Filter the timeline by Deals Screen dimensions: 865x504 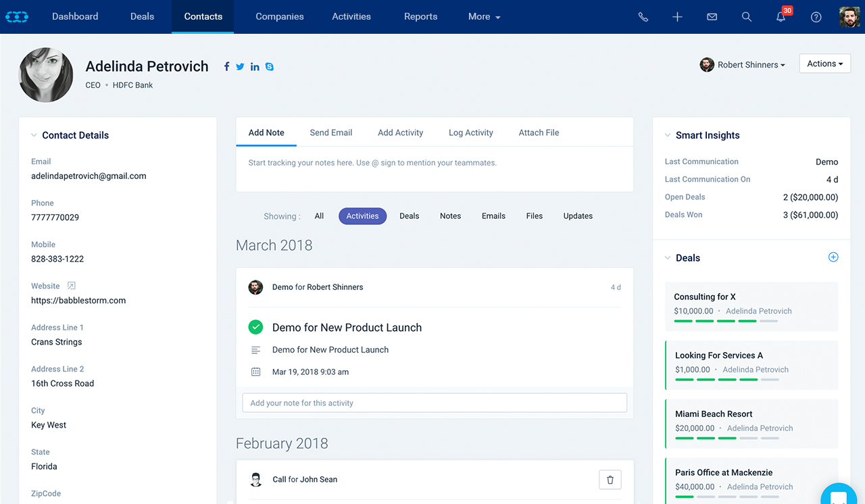pos(409,216)
